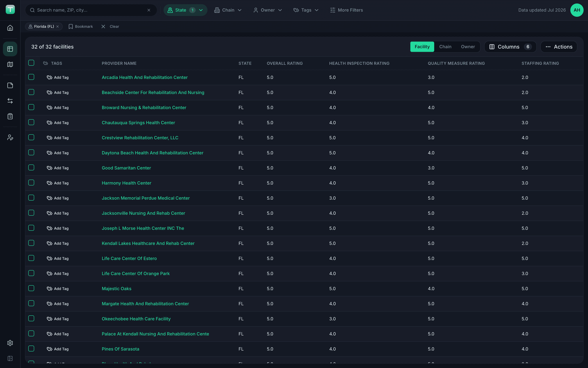The image size is (588, 368).
Task: Open the Tags filter dropdown
Action: 306,10
